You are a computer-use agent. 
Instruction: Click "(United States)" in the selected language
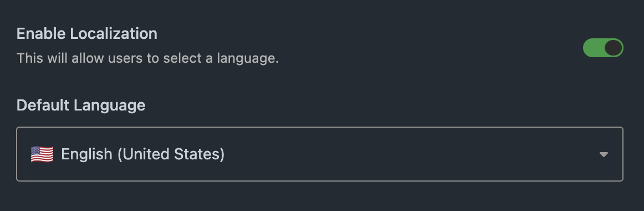(171, 154)
